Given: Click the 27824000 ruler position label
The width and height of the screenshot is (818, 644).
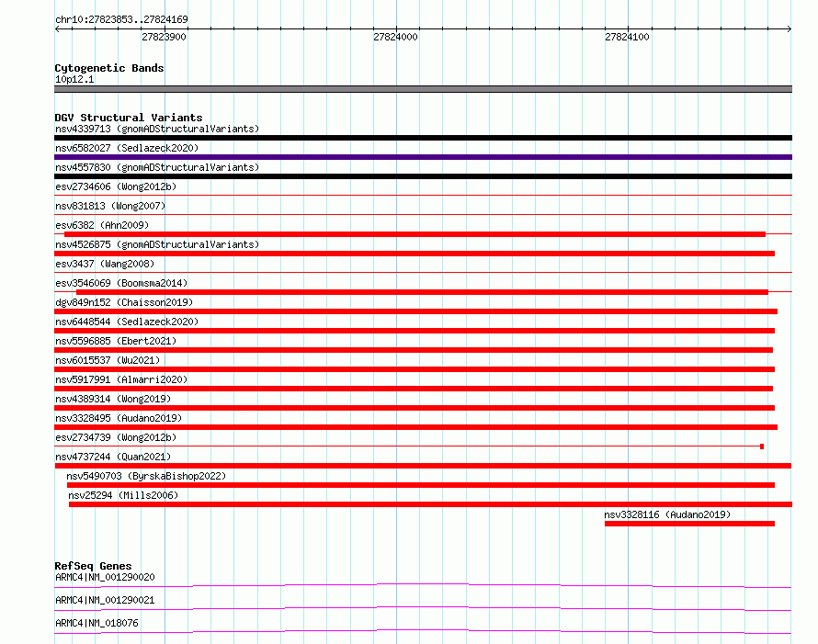Looking at the screenshot, I should click(x=395, y=37).
